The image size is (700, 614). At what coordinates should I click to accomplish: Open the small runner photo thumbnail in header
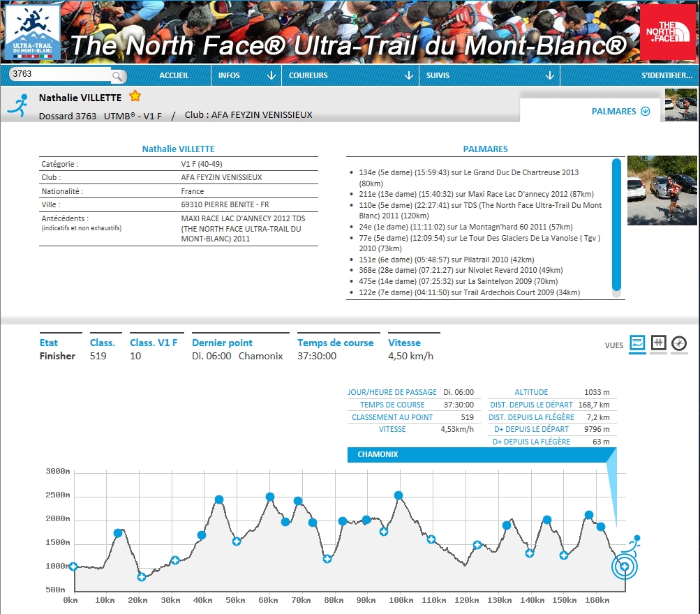[x=680, y=105]
